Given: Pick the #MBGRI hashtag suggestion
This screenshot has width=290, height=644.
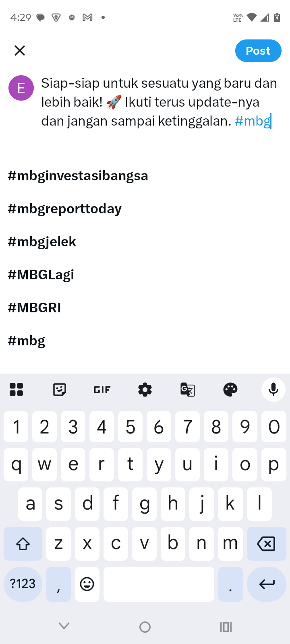Looking at the screenshot, I should click(x=35, y=308).
